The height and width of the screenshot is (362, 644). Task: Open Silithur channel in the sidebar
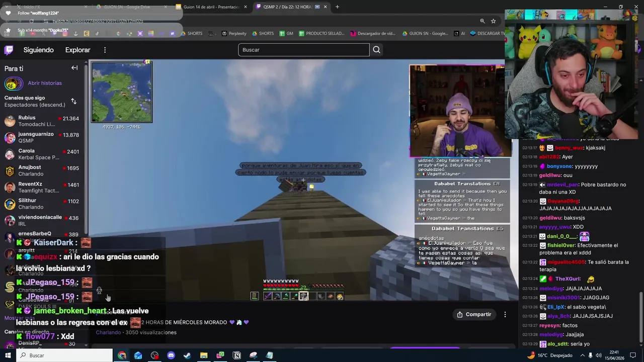coord(42,204)
